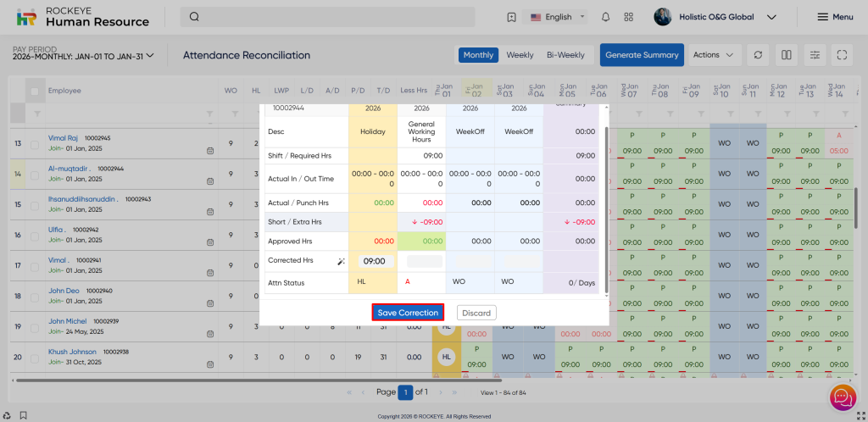Image resolution: width=868 pixels, height=422 pixels.
Task: Open the chat support bubble icon
Action: pos(842,397)
